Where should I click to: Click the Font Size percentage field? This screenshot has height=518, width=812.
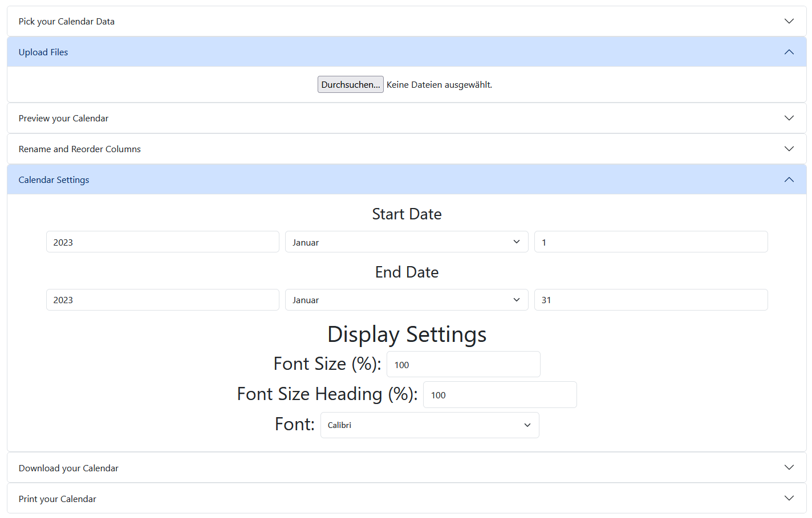click(x=464, y=364)
